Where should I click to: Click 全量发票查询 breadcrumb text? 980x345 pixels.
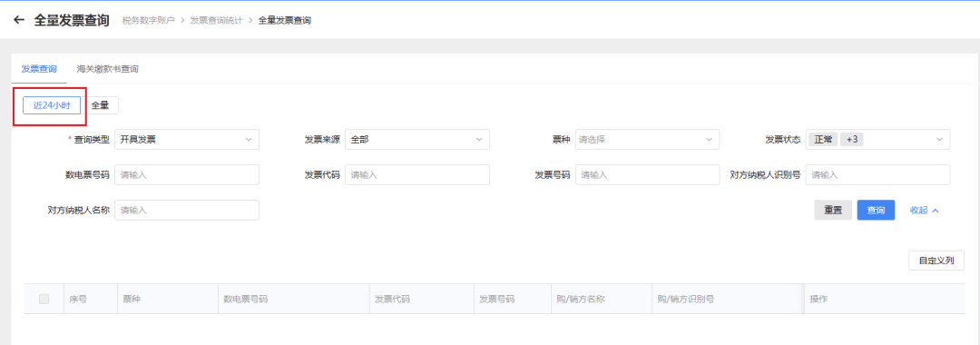(x=284, y=21)
